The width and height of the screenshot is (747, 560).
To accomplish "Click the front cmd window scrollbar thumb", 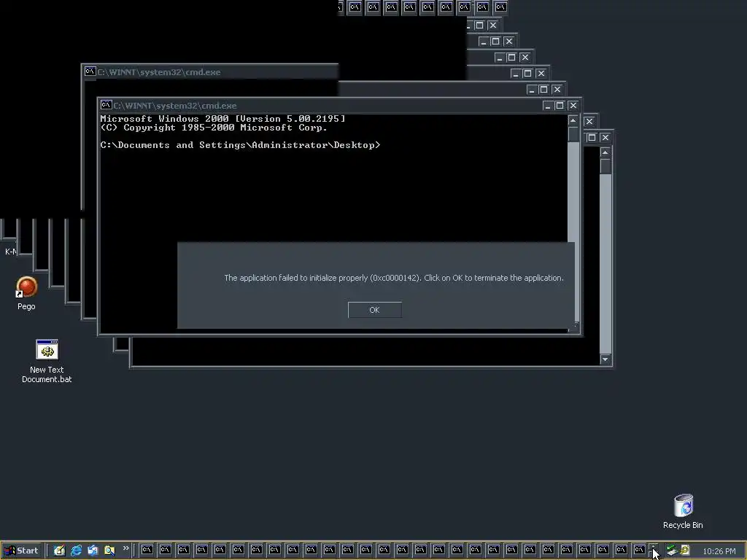I will click(x=573, y=134).
